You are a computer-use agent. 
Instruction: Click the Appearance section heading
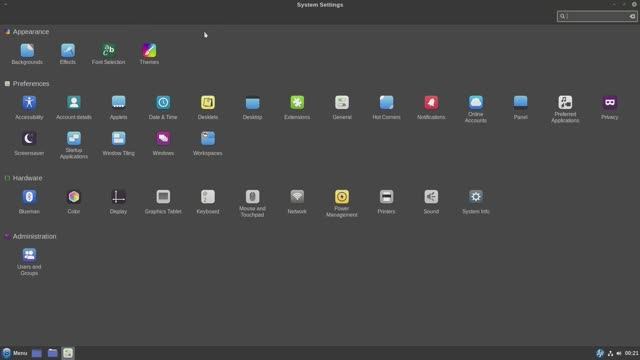coord(31,32)
